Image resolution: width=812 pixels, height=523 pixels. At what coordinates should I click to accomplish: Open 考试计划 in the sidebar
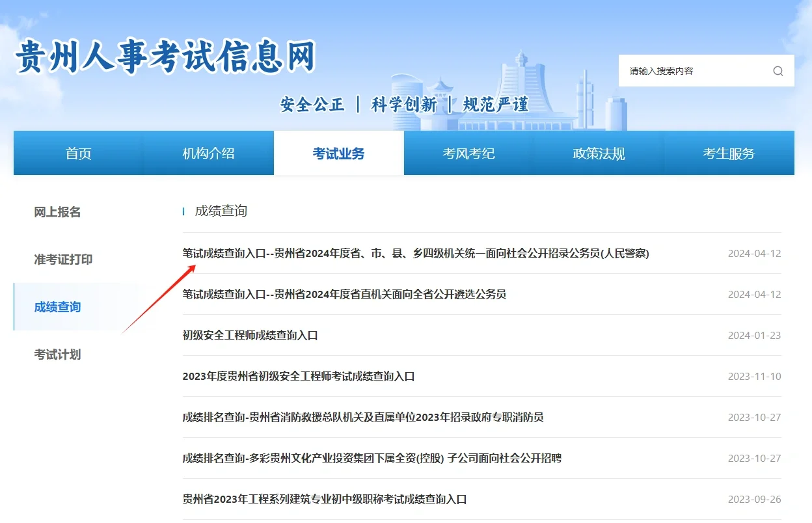56,355
